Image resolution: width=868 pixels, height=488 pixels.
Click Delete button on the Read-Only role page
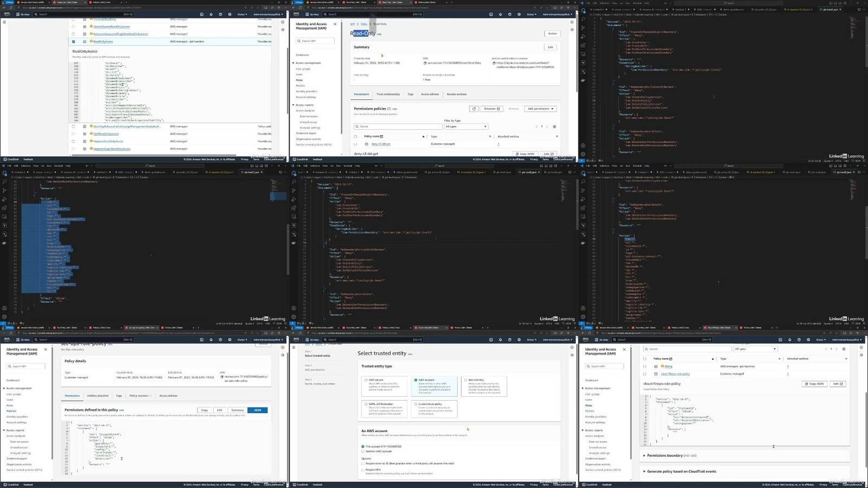pyautogui.click(x=552, y=34)
